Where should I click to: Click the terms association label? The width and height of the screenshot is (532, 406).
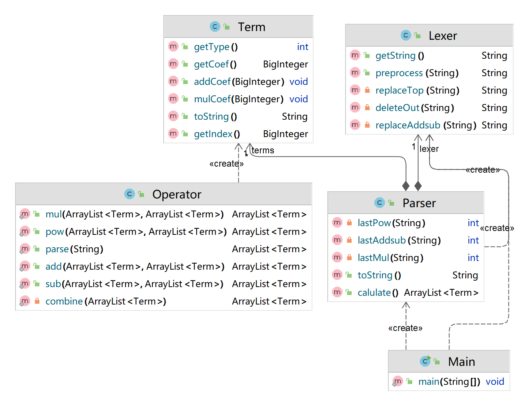point(263,150)
